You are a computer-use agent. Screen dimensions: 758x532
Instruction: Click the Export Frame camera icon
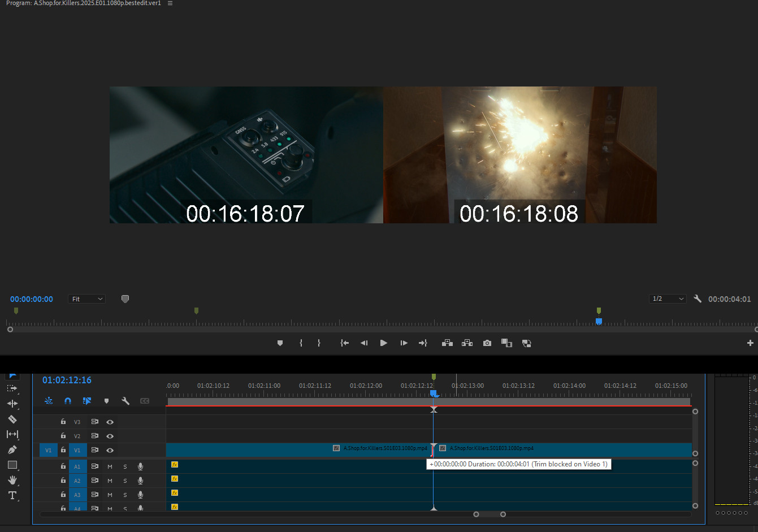[x=487, y=343]
